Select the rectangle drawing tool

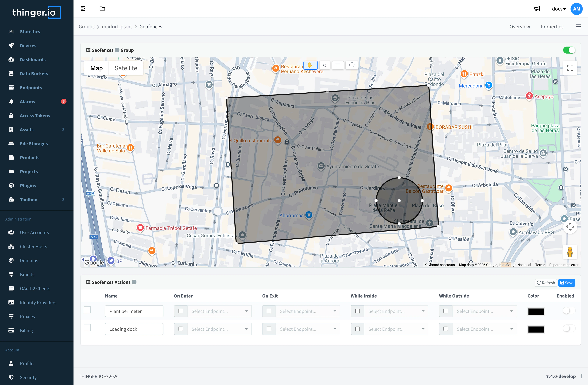coord(338,65)
